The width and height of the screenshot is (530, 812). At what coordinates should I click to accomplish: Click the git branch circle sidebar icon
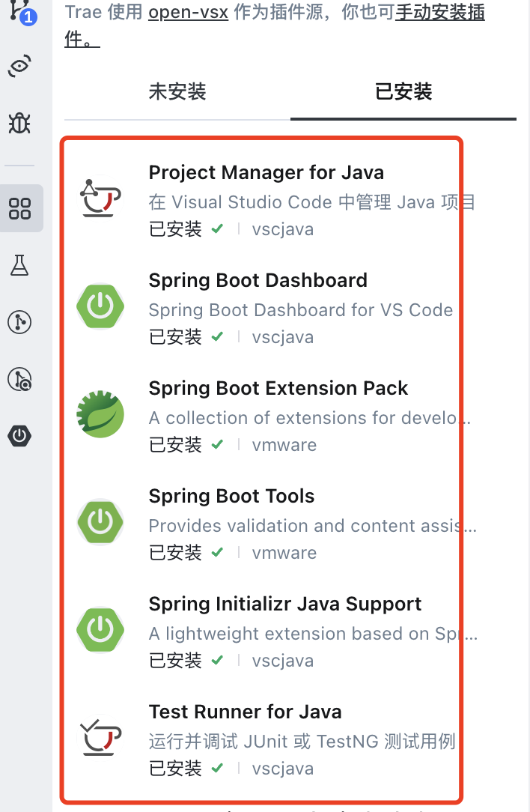pos(19,322)
